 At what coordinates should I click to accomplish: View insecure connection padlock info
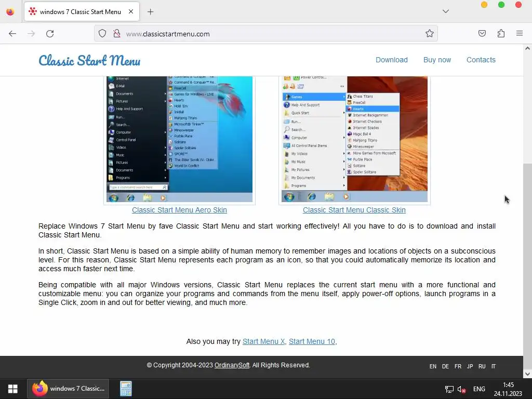117,34
